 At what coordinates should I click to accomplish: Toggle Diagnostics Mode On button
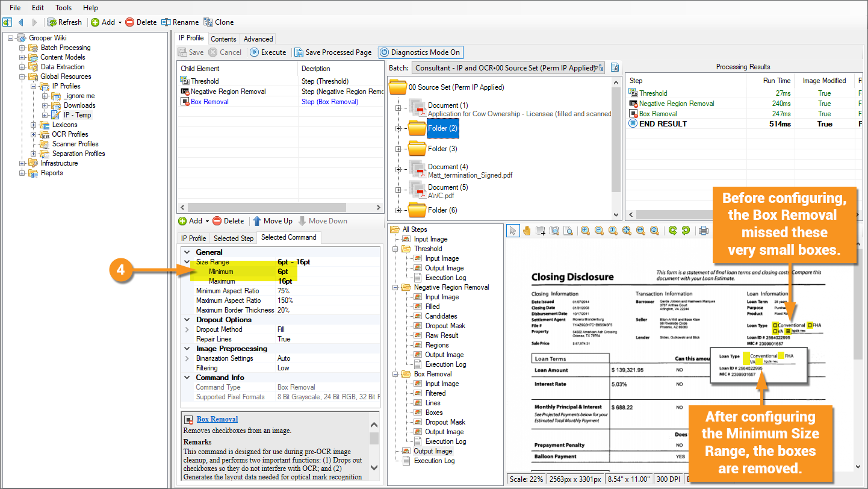click(x=420, y=52)
